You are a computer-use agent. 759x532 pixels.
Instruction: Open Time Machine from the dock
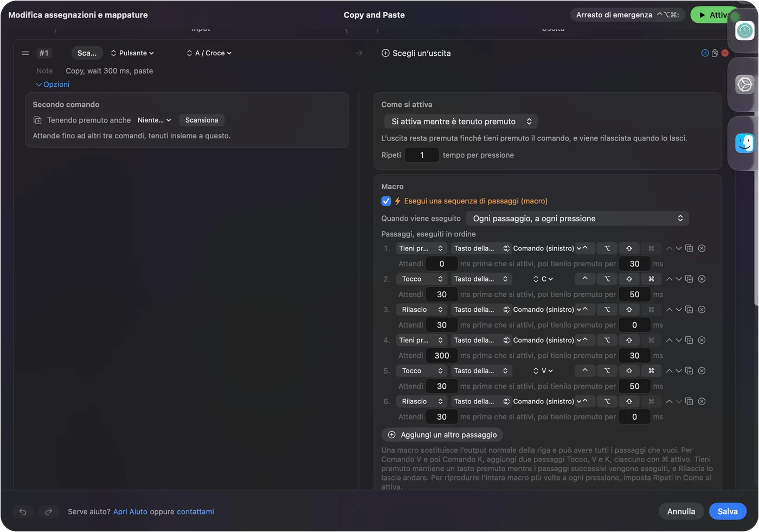[745, 30]
